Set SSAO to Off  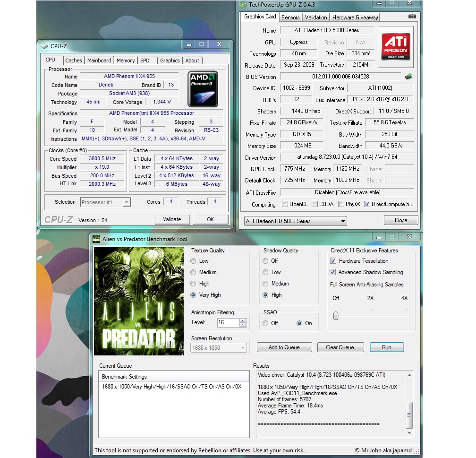265,323
